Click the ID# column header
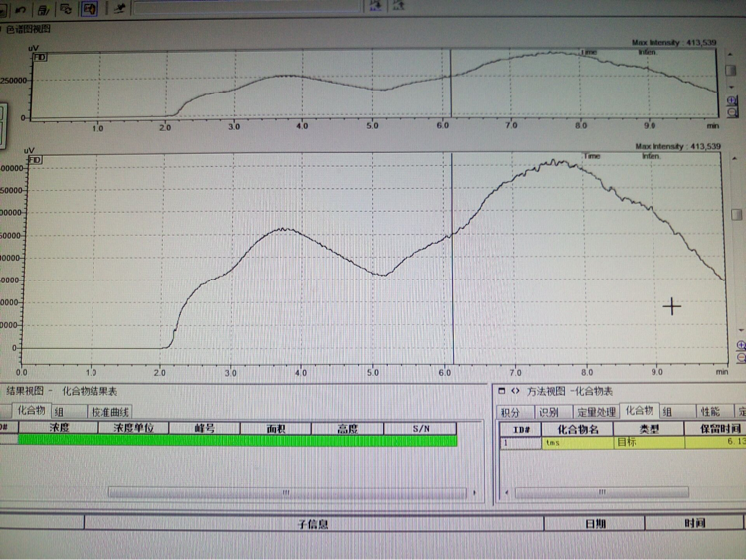746x560 pixels. click(521, 429)
